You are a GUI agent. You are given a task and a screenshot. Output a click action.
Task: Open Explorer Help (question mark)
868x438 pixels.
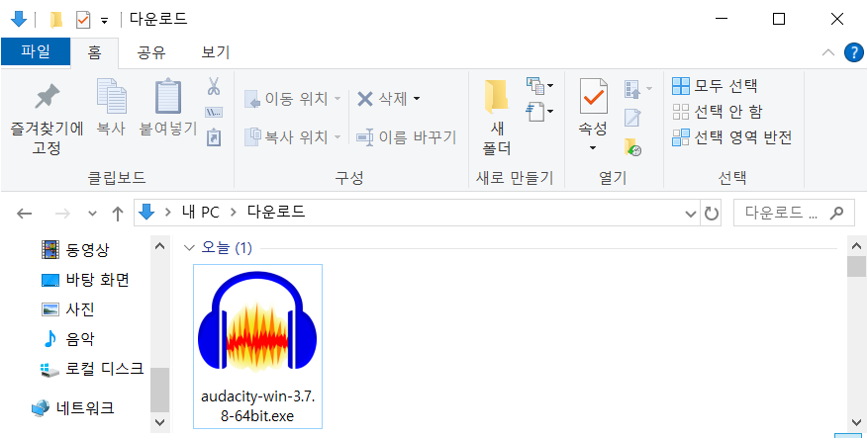point(853,53)
